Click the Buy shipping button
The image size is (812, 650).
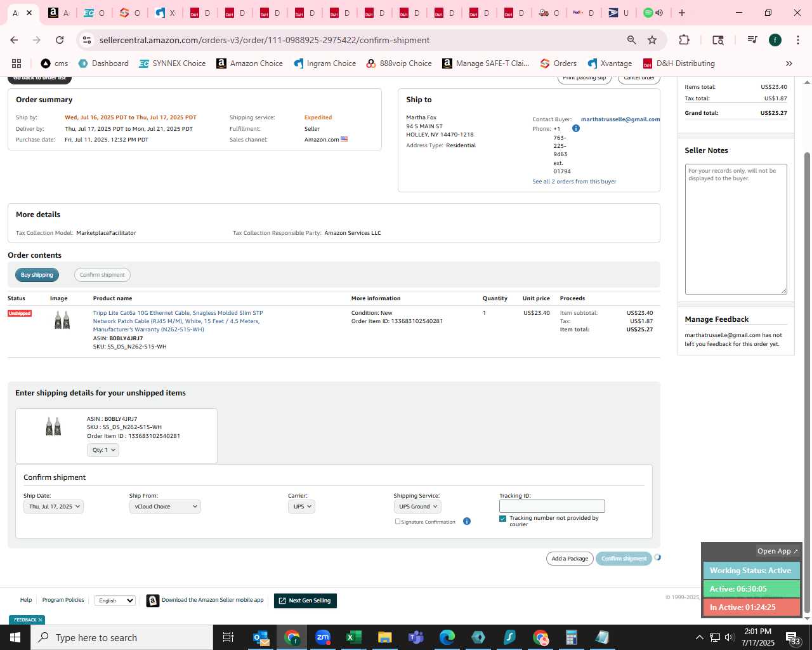37,275
